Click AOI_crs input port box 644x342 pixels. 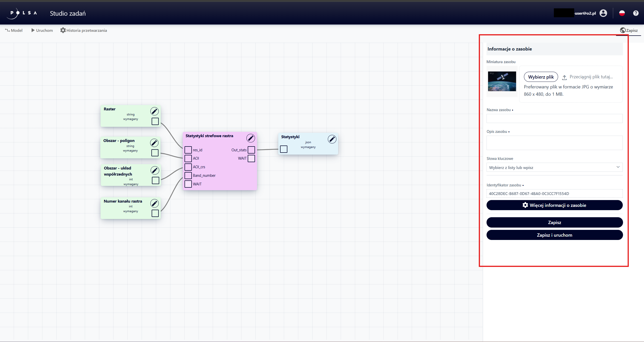(188, 167)
